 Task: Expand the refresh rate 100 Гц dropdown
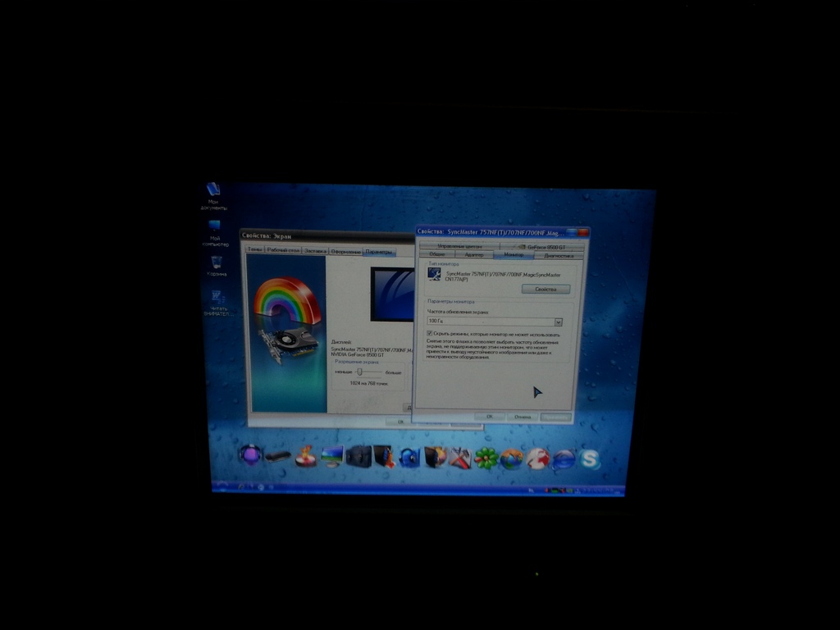click(558, 322)
